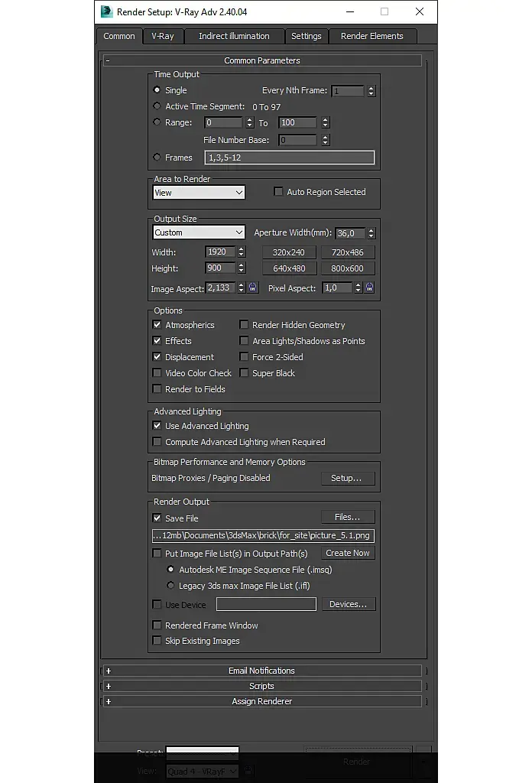Enable Super Black option

click(244, 372)
